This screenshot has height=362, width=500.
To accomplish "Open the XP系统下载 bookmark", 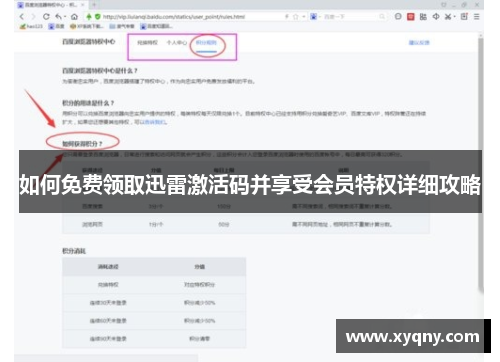I will [87, 26].
